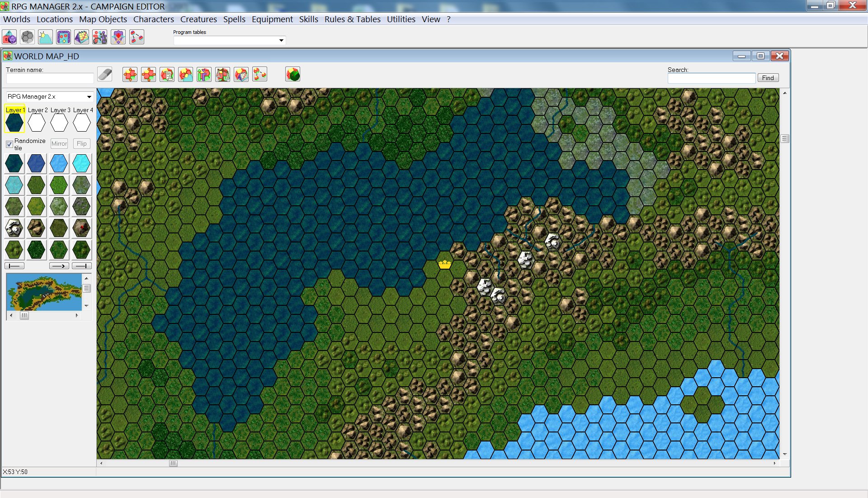This screenshot has height=498, width=868.
Task: Click the minimap overview thumbnail
Action: pyautogui.click(x=44, y=292)
